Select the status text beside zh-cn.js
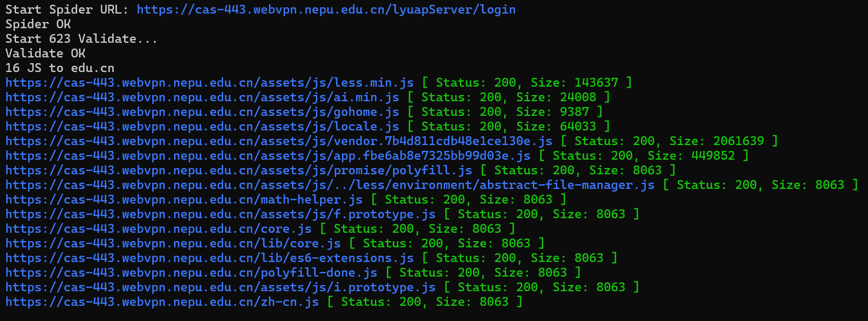Screen dimensions: 868x321 (x=425, y=302)
